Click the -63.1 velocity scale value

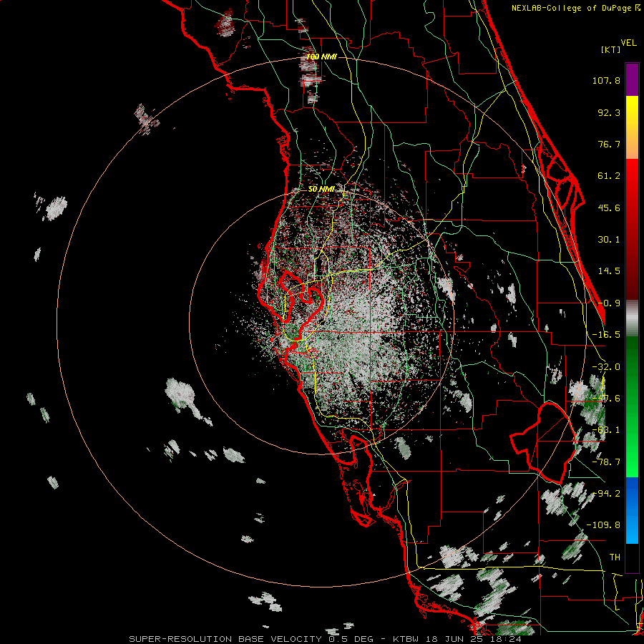tap(606, 430)
